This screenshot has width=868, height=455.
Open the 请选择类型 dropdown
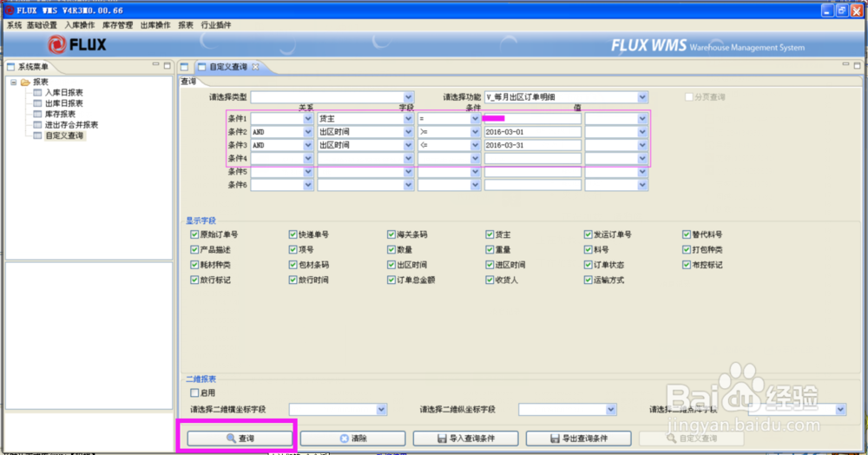click(408, 97)
